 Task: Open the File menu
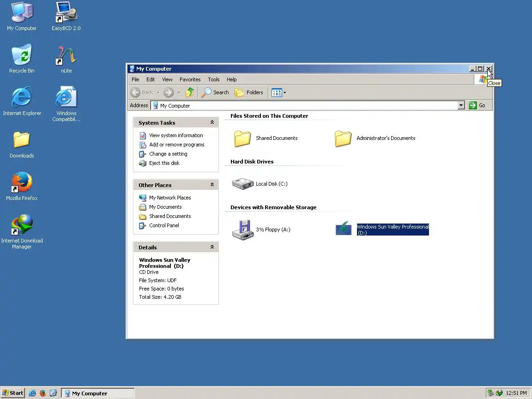135,79
